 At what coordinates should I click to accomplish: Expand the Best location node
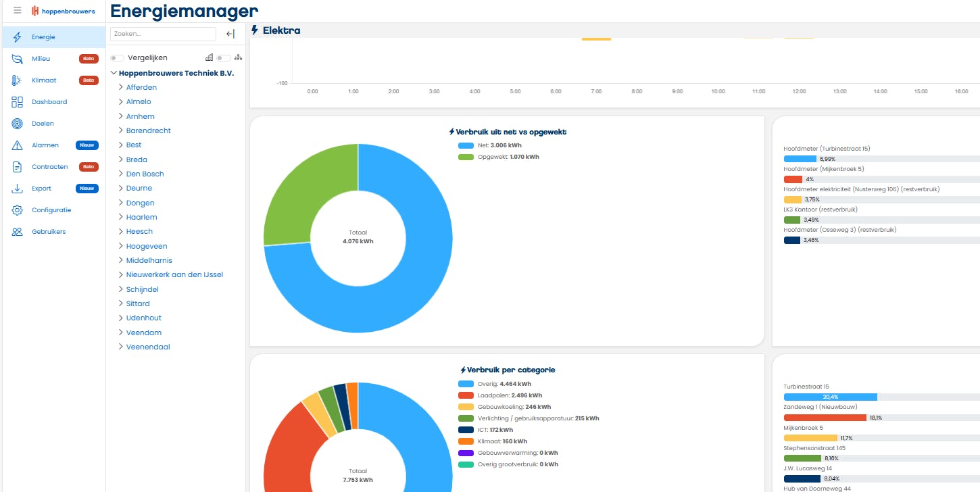[x=121, y=145]
